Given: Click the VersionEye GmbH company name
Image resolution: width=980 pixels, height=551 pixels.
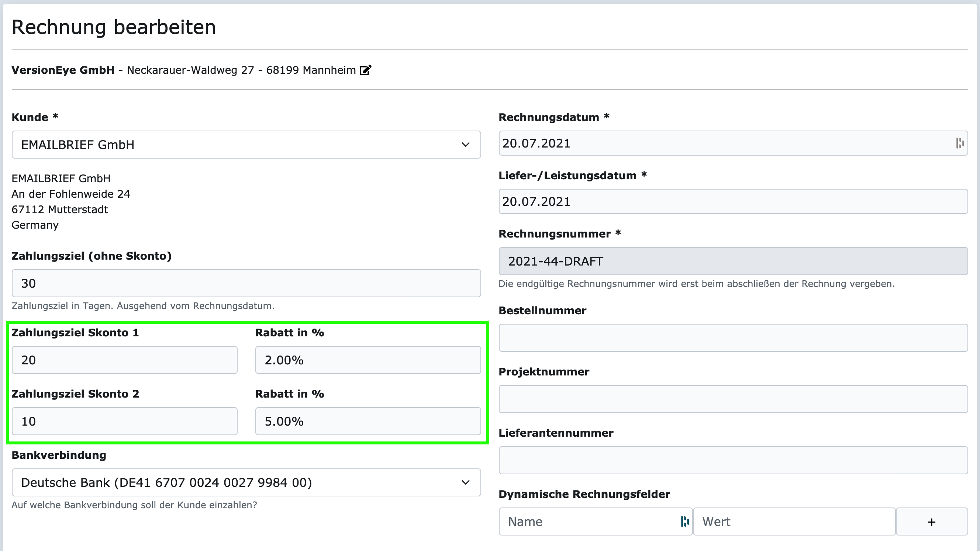Looking at the screenshot, I should coord(63,70).
